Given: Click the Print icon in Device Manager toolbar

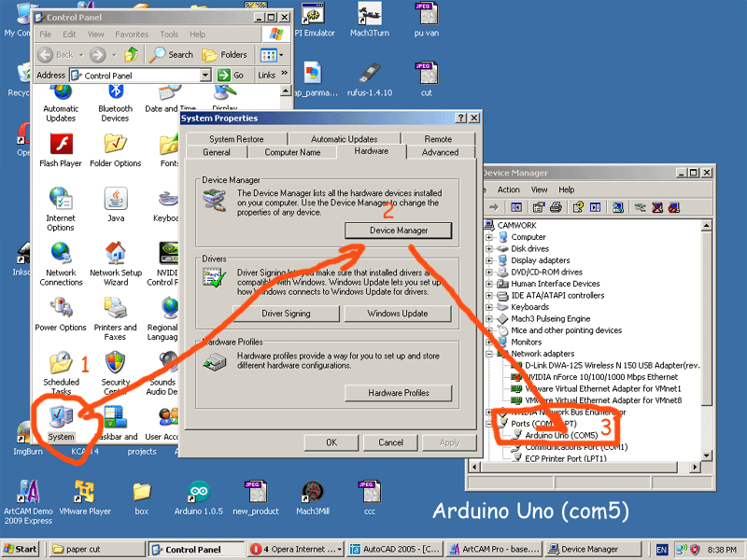Looking at the screenshot, I should pos(556,207).
